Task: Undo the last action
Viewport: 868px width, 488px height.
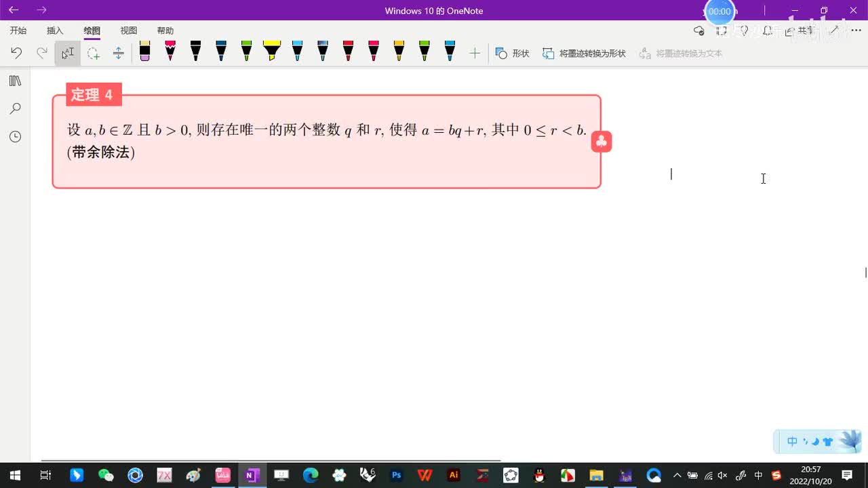Action: tap(16, 53)
